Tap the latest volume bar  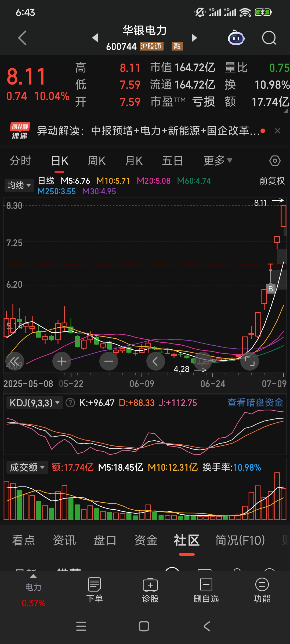click(284, 504)
